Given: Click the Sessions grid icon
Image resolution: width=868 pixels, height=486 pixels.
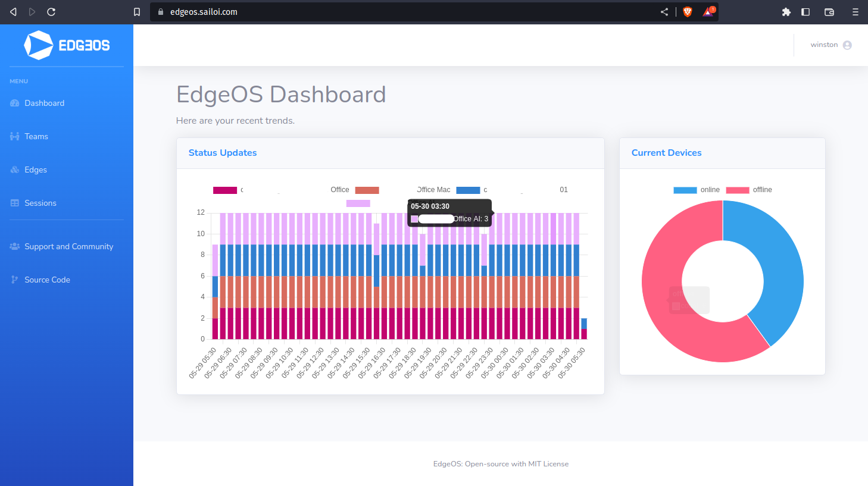Looking at the screenshot, I should click(x=13, y=203).
